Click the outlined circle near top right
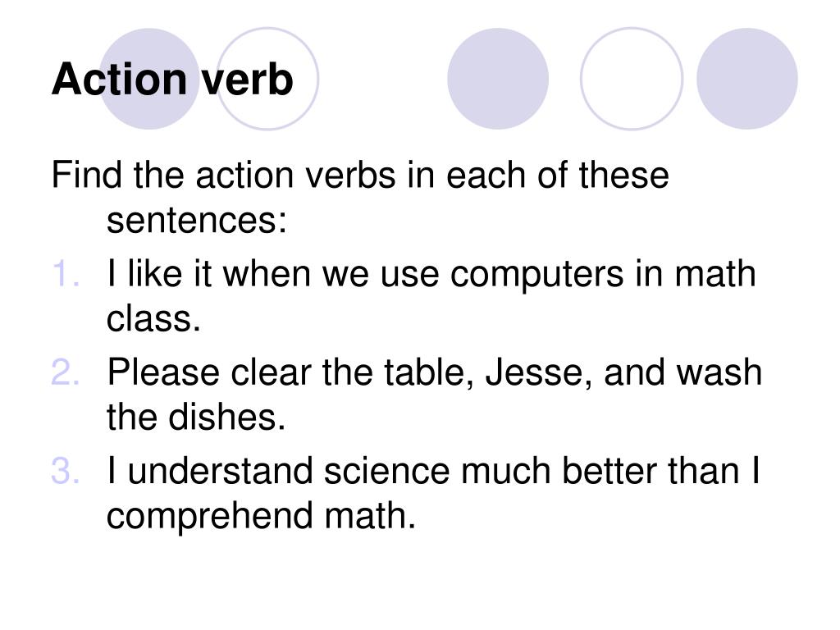Image resolution: width=840 pixels, height=630 pixels. tap(632, 79)
